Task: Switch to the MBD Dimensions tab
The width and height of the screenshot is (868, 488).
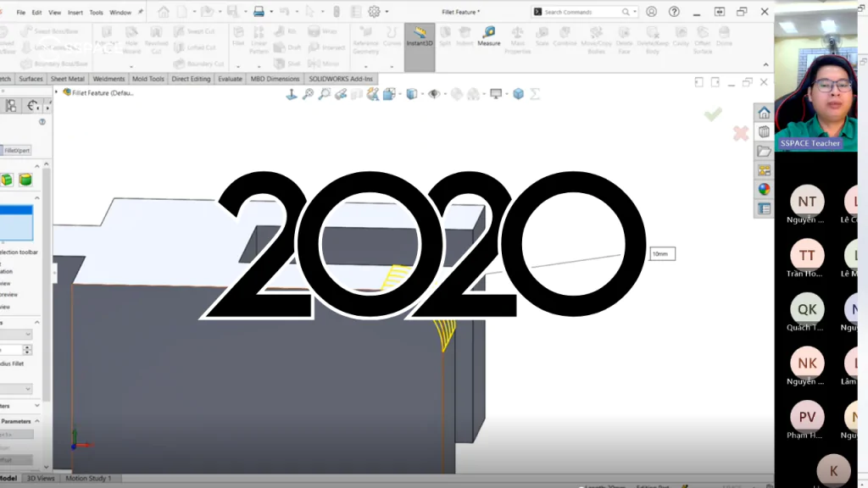Action: pos(275,79)
